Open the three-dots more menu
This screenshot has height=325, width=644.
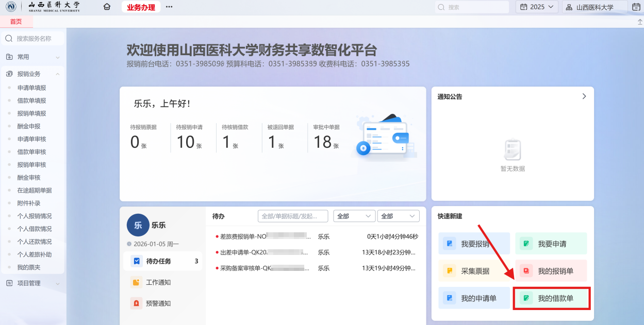[x=169, y=7]
